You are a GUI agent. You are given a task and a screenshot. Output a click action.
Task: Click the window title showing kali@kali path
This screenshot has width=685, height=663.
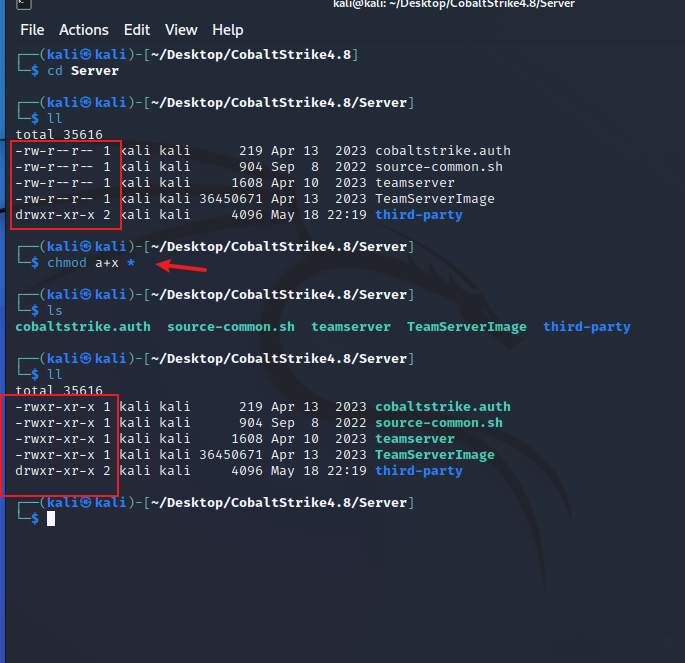click(x=453, y=6)
